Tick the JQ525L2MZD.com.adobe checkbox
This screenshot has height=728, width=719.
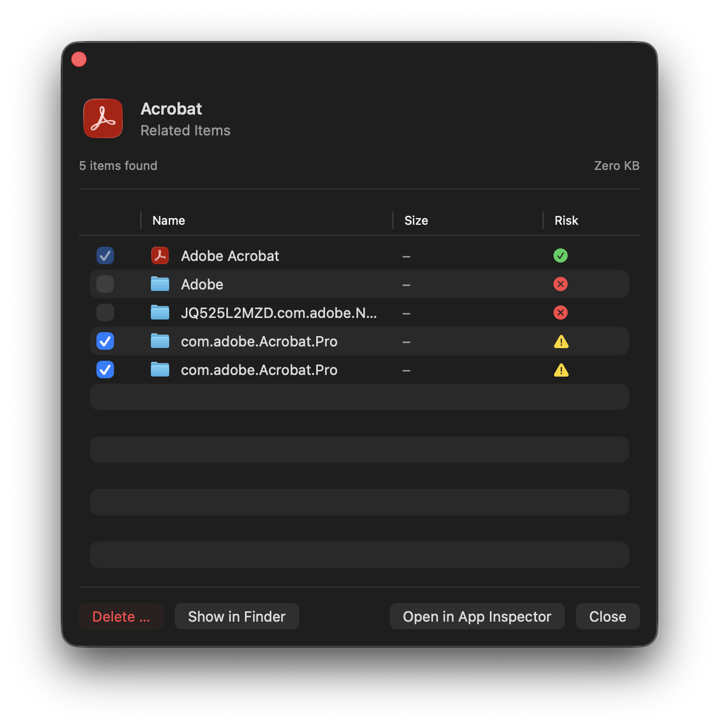[105, 312]
